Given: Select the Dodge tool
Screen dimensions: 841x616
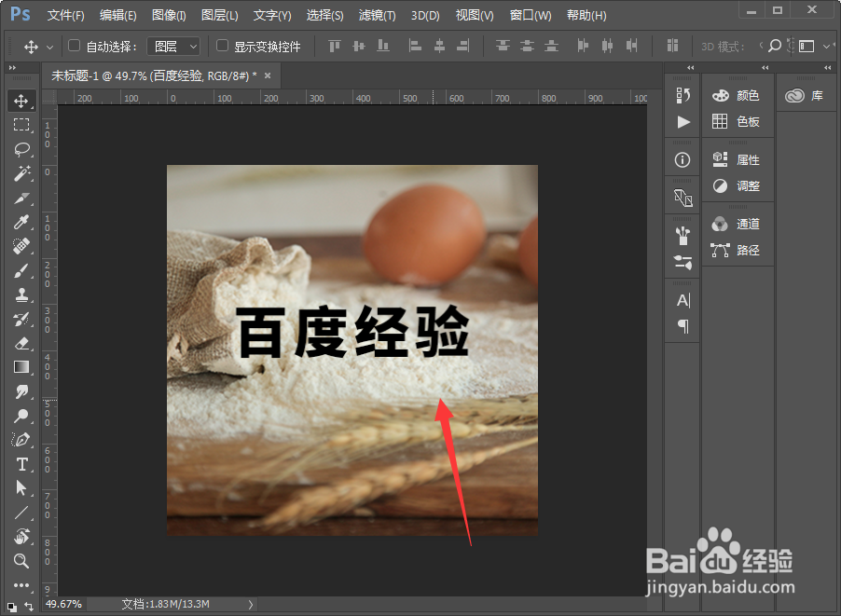Looking at the screenshot, I should pos(21,416).
